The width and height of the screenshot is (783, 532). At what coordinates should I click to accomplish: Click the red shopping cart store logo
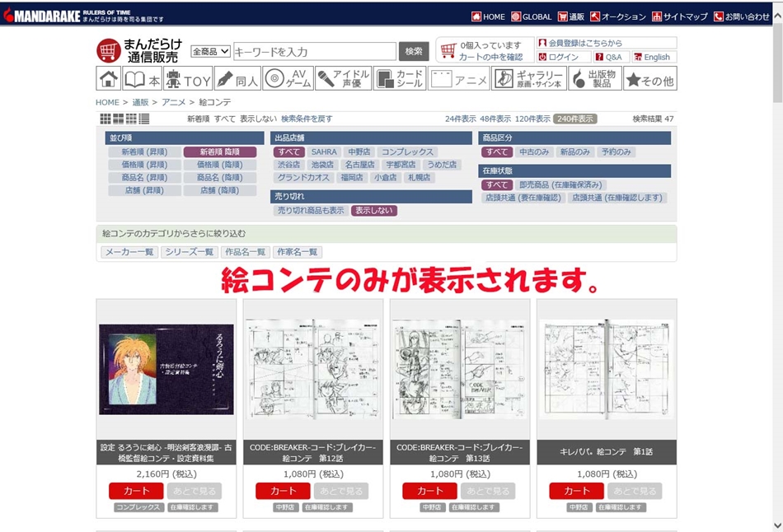108,50
